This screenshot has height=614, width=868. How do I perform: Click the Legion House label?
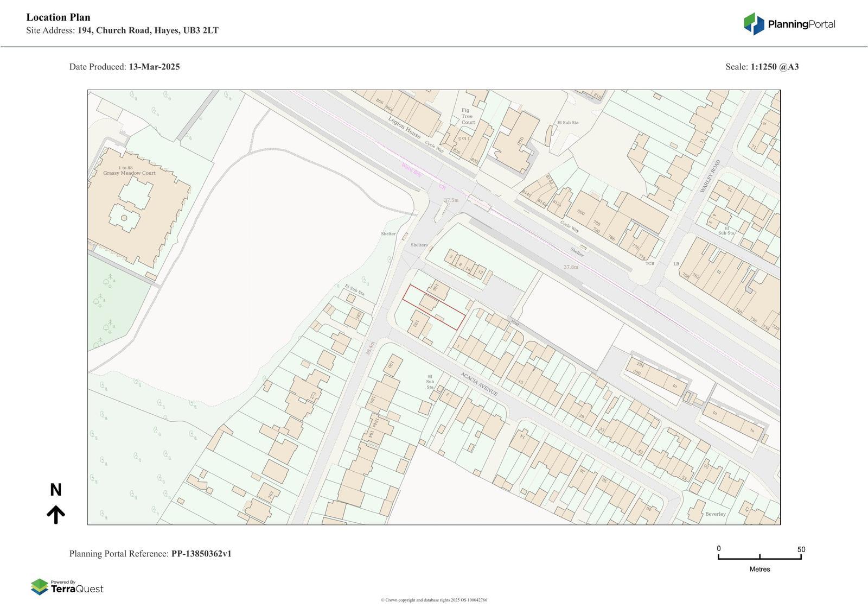click(x=404, y=128)
